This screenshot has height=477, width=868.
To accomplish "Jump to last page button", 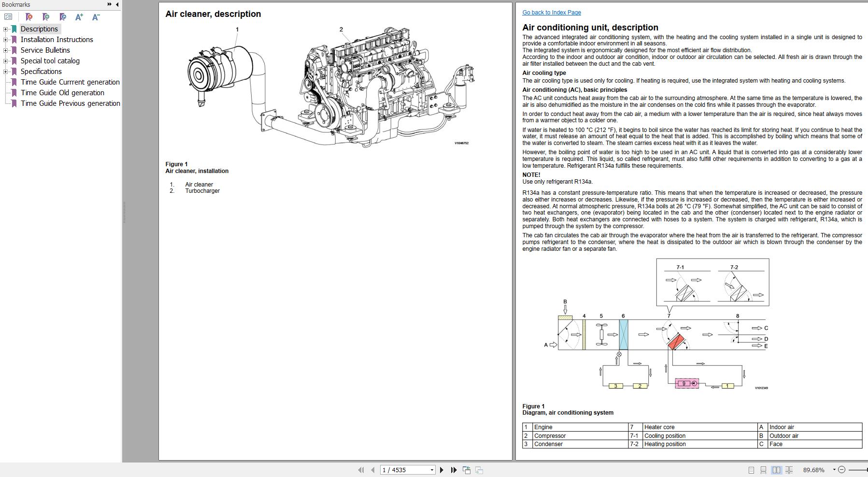I will point(454,470).
